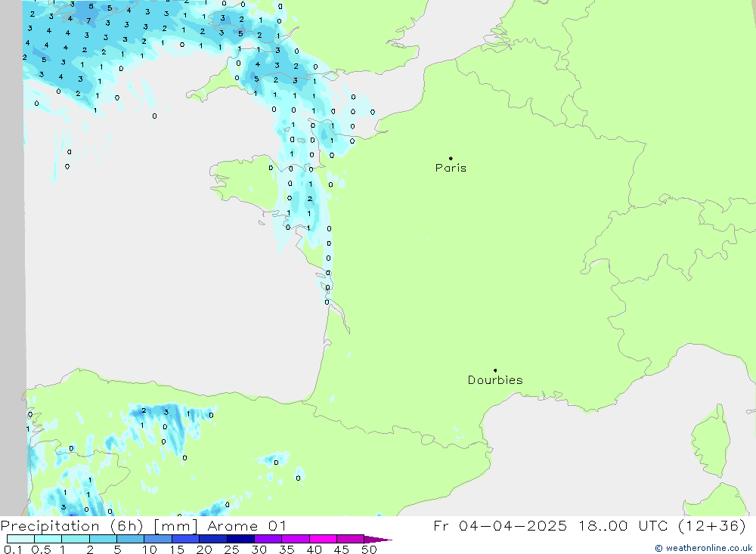
Task: Click the Dourbies city label
Action: [x=495, y=380]
